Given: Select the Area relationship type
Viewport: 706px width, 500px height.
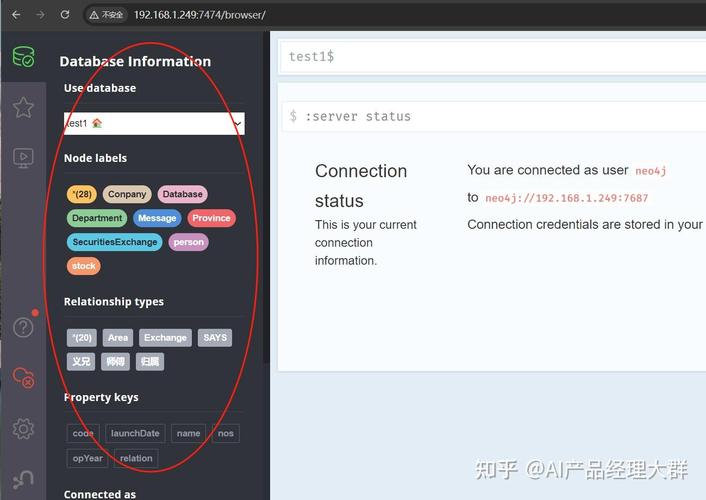Looking at the screenshot, I should (x=118, y=337).
